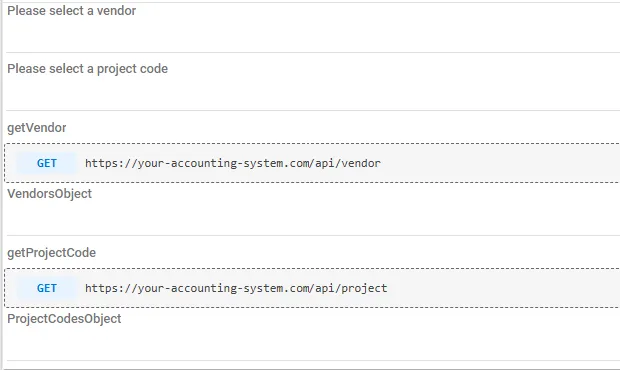The height and width of the screenshot is (370, 620).
Task: Focus the empty VendorsObject field
Action: coord(313,219)
